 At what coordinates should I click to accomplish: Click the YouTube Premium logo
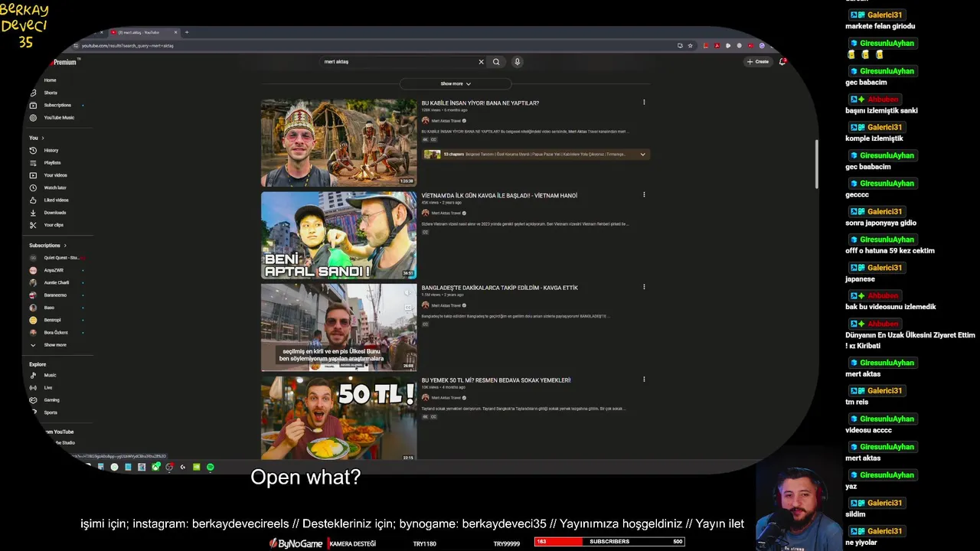click(x=63, y=62)
